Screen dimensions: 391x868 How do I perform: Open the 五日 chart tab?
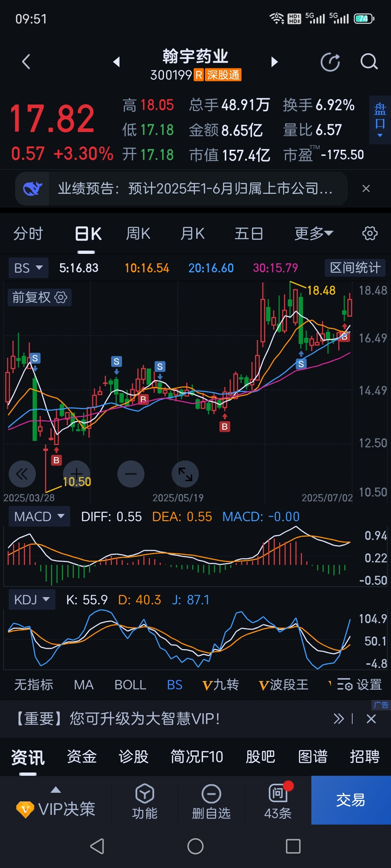tap(249, 234)
